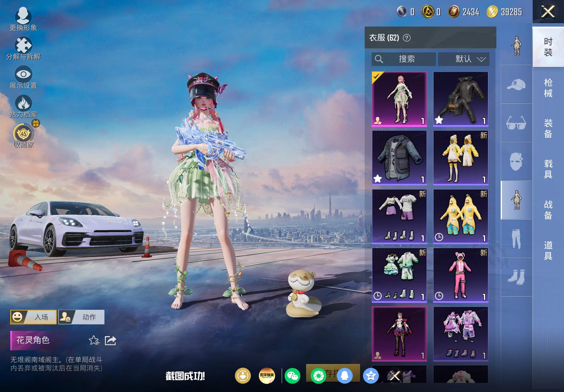Share screenshot to WeChat Moments shutter icon
Viewport: 564px width, 392px height.
point(319,376)
